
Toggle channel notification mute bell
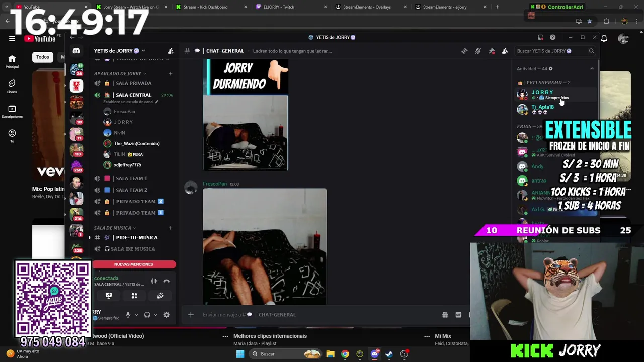click(478, 51)
